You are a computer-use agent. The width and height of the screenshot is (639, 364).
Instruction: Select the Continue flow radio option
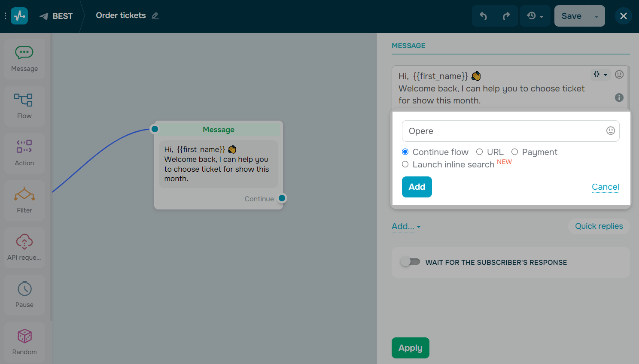click(405, 152)
